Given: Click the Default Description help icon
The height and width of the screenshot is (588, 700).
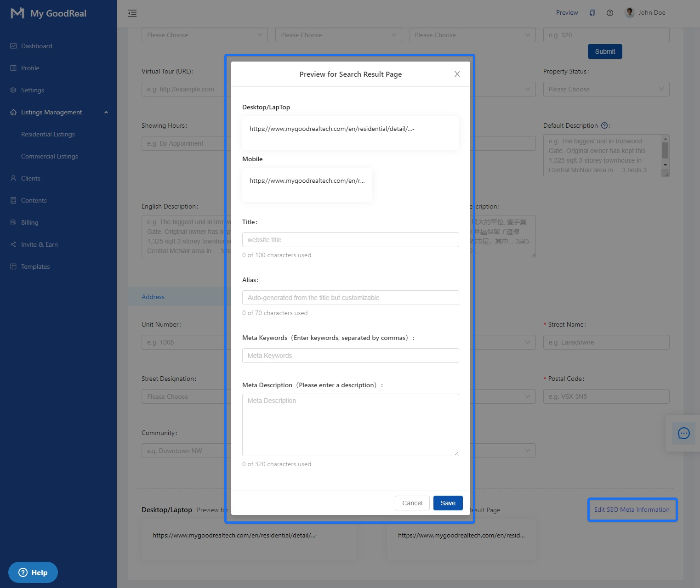Looking at the screenshot, I should click(604, 125).
